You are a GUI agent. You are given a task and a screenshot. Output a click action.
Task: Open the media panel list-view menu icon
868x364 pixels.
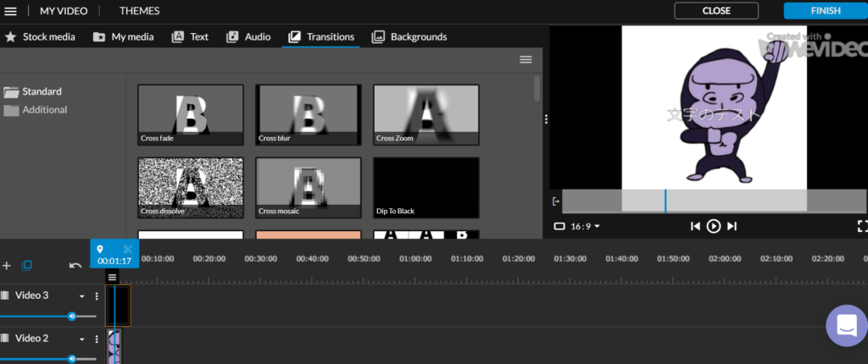[526, 60]
